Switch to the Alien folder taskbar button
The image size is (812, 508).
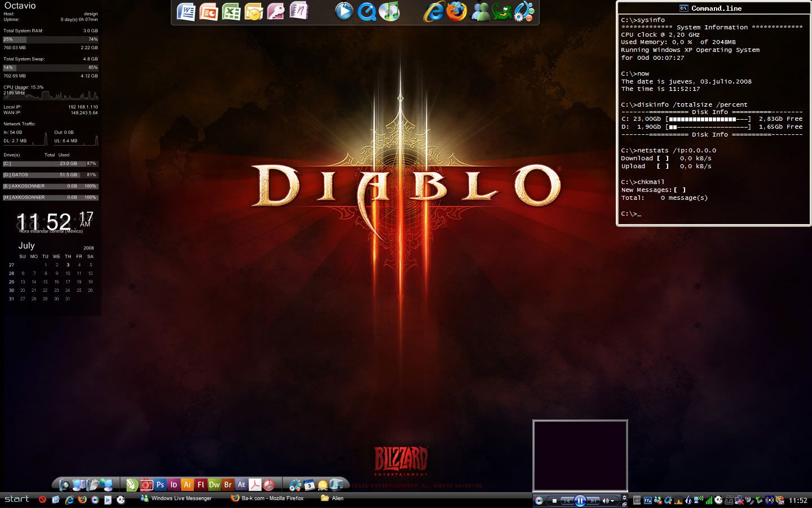point(332,498)
